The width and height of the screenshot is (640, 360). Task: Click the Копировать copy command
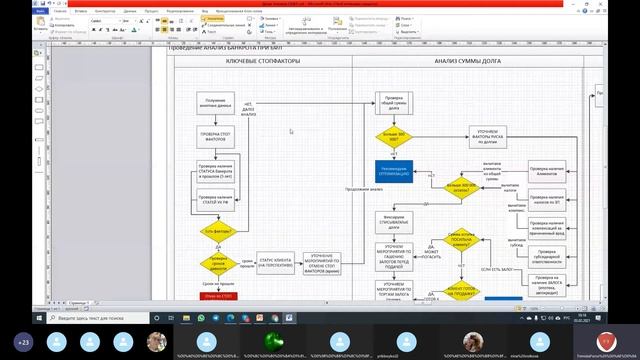(62, 25)
